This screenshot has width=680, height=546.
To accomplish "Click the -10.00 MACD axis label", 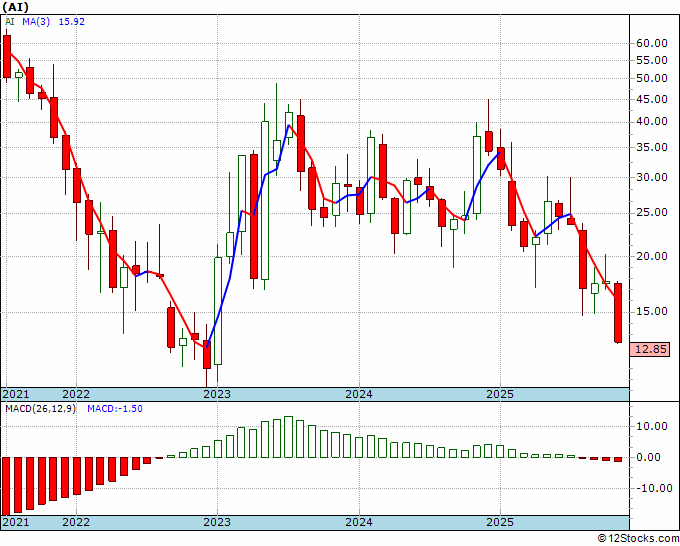I will coord(654,488).
